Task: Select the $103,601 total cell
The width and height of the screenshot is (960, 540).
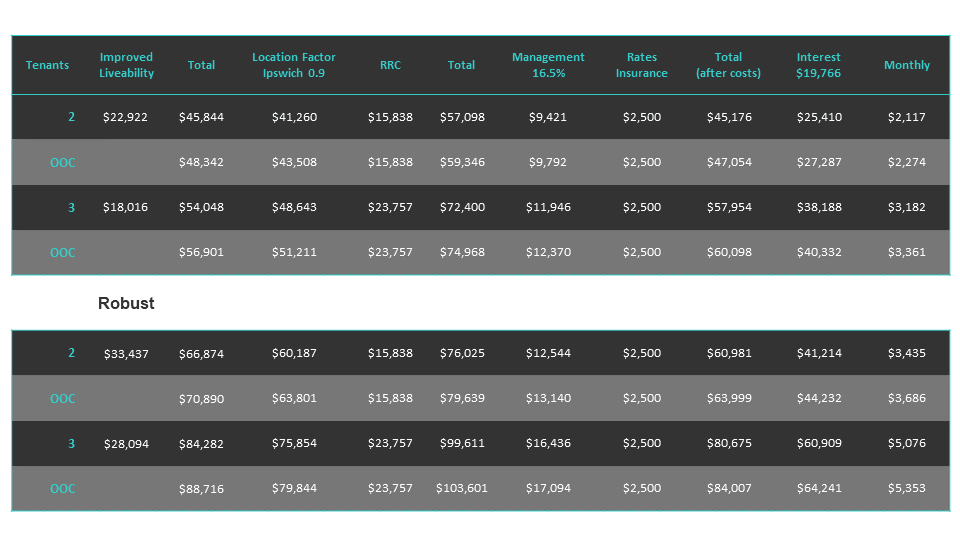Action: pos(462,488)
